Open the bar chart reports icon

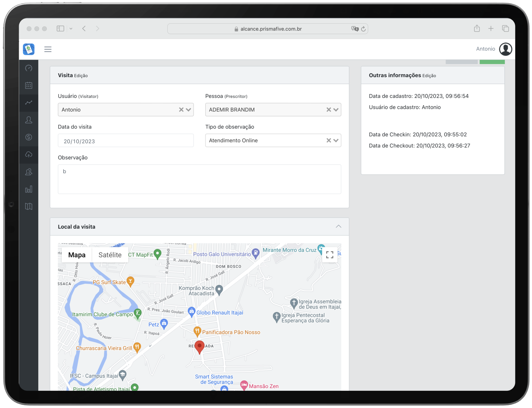[29, 189]
